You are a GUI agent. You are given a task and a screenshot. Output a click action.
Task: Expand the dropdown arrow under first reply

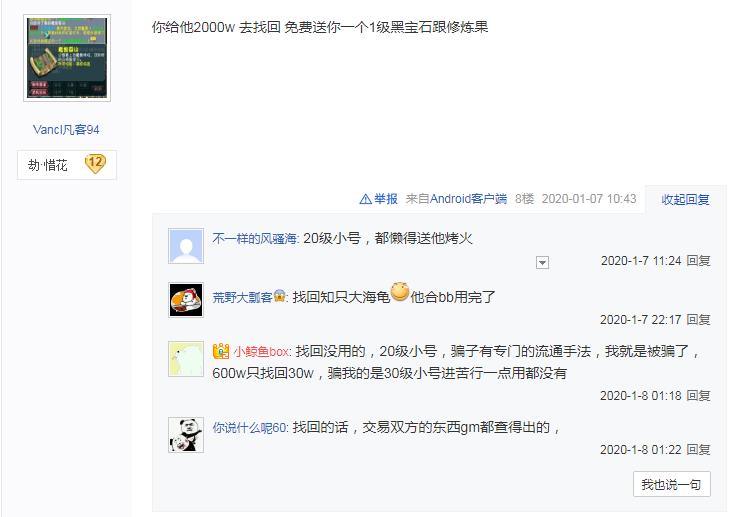click(542, 262)
